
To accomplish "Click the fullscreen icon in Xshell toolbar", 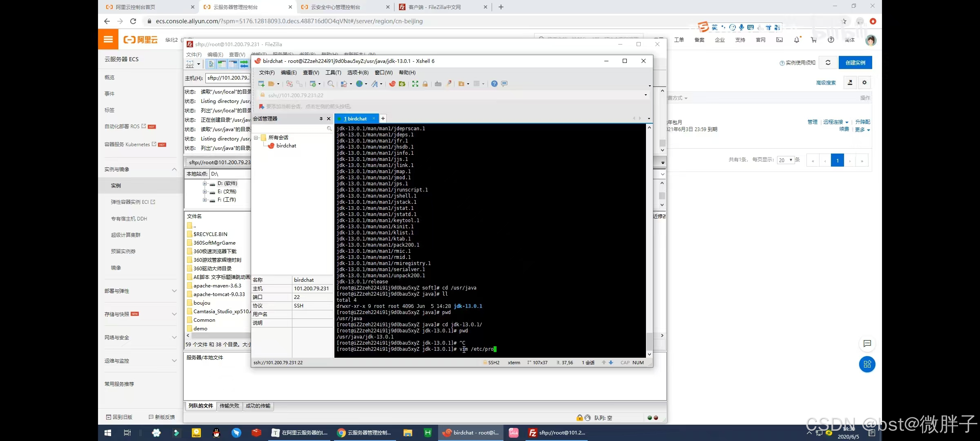I will [x=415, y=84].
